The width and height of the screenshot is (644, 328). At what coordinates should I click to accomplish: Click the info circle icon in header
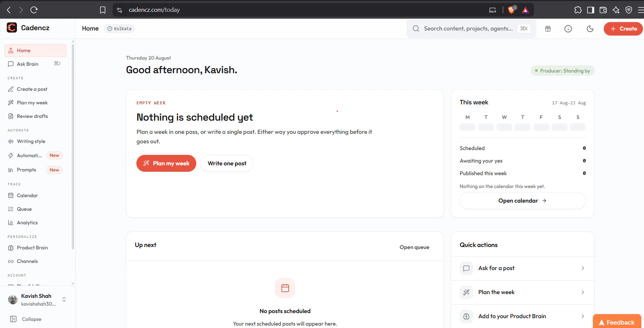(568, 29)
